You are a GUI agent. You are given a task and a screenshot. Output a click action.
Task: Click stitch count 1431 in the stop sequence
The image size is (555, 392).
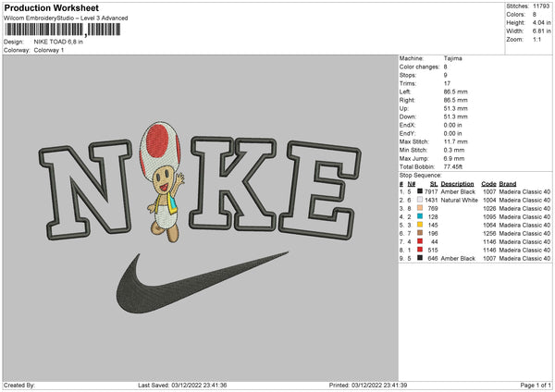pos(431,200)
